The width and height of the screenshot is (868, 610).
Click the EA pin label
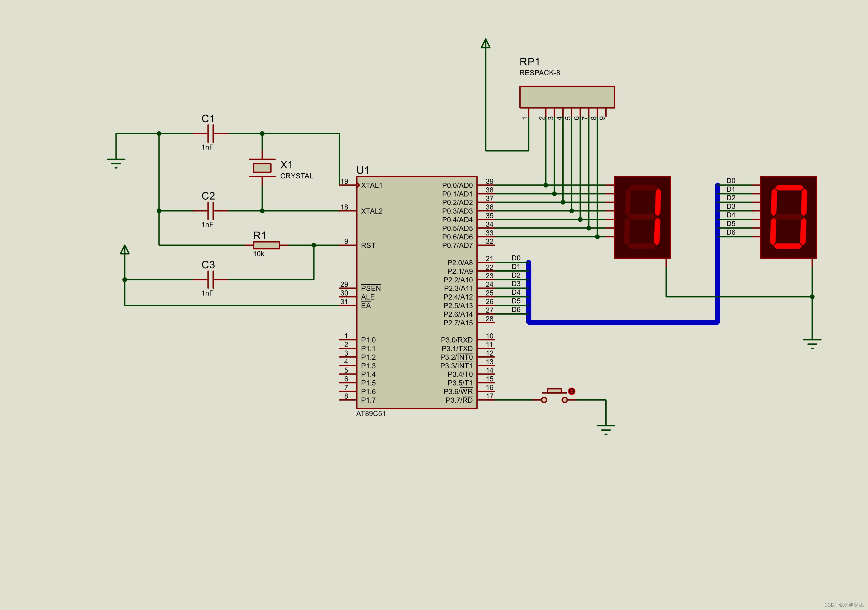pos(366,305)
